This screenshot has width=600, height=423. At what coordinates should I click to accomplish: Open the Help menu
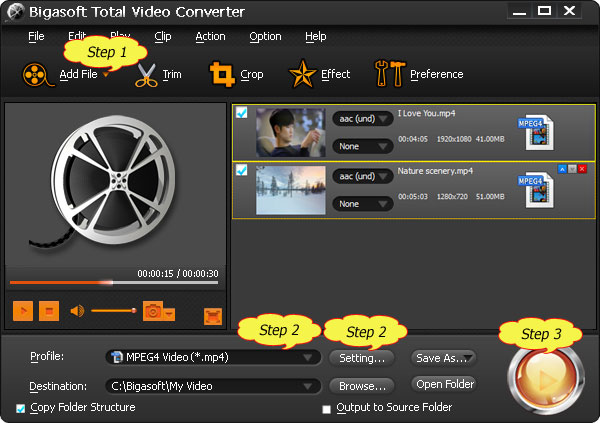pyautogui.click(x=316, y=36)
